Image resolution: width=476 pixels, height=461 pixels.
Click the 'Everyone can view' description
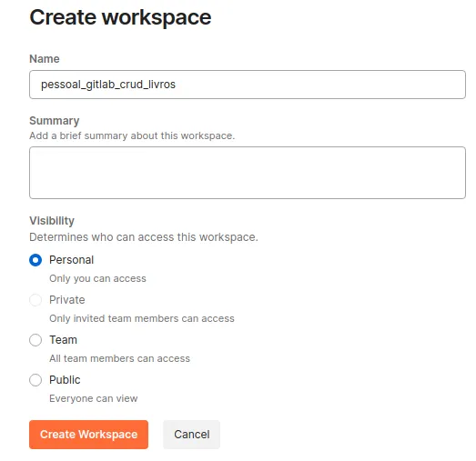point(94,398)
